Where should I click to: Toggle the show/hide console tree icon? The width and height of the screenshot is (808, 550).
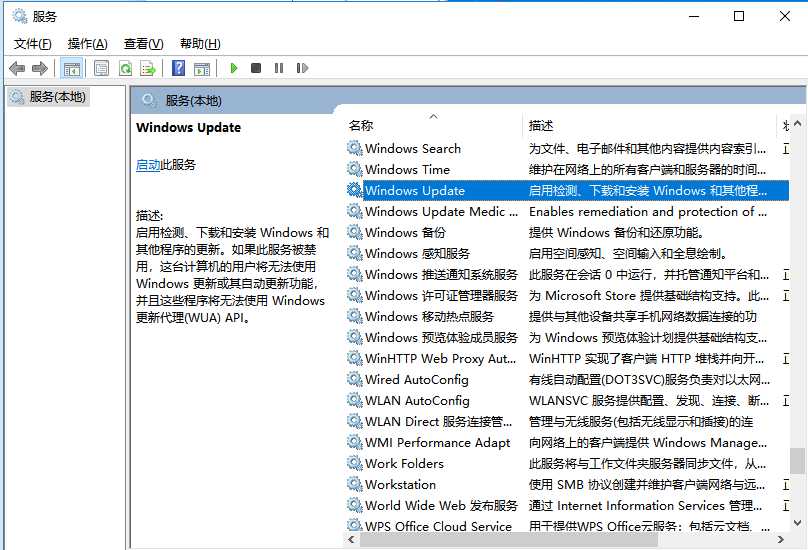tap(72, 68)
